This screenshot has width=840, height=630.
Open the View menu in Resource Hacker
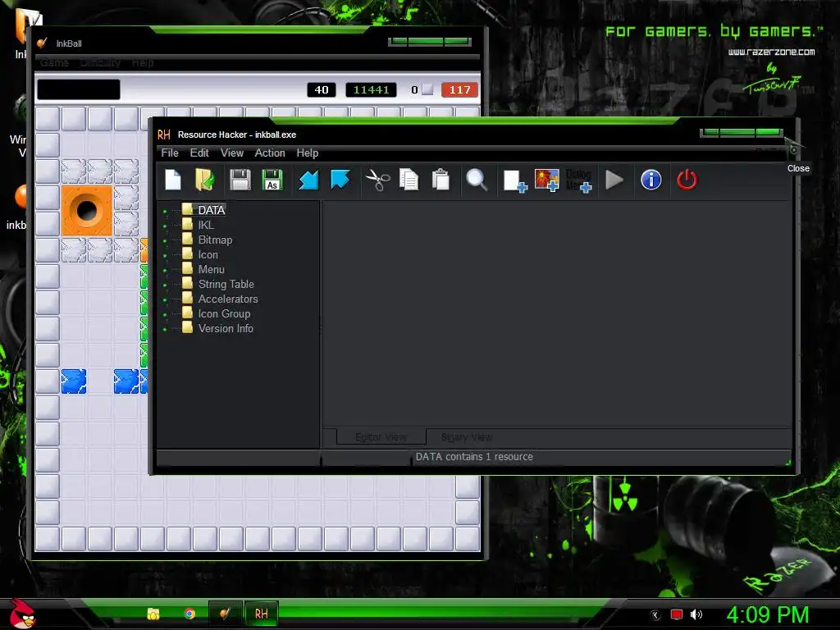[x=232, y=153]
